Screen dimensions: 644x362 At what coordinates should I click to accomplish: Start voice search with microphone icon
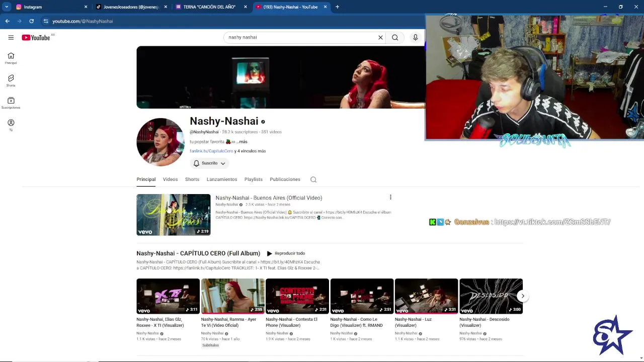pos(415,37)
